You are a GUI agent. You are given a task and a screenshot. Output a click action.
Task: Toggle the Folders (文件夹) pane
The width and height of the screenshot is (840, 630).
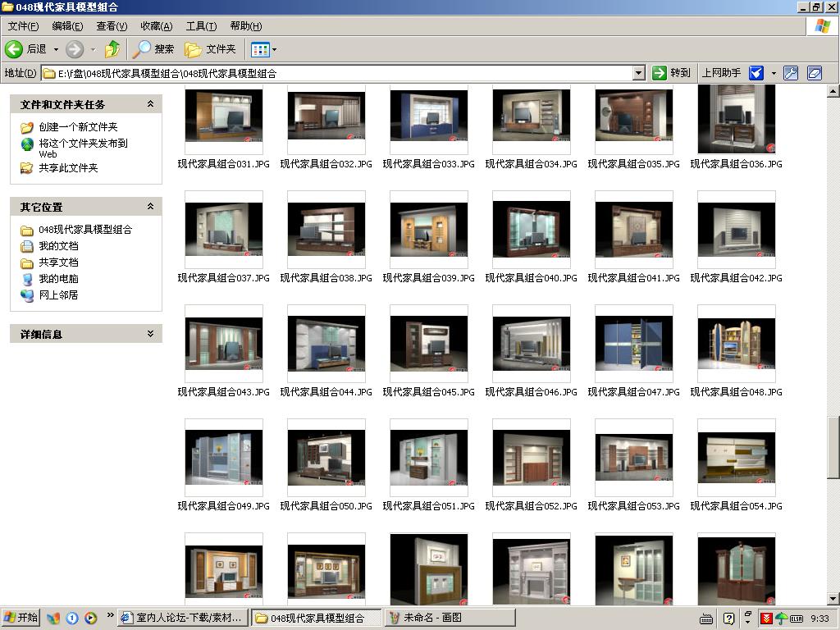click(x=211, y=49)
